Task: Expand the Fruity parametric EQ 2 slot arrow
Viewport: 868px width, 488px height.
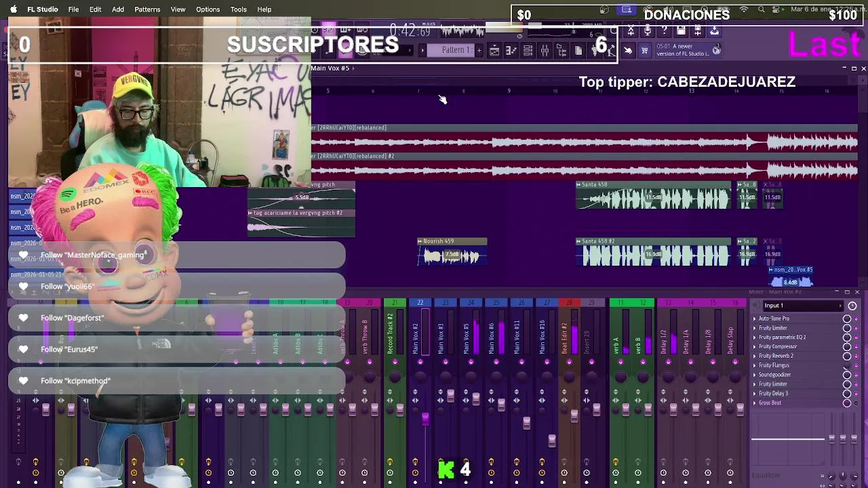Action: click(754, 337)
